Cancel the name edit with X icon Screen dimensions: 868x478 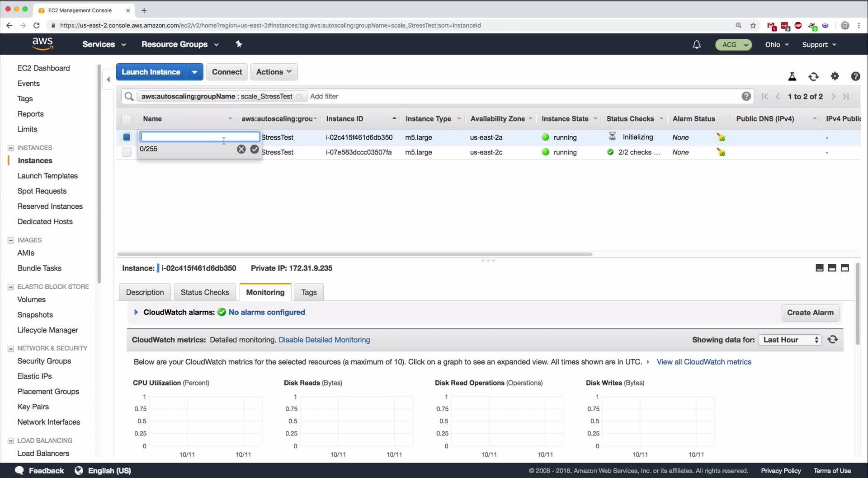[241, 149]
